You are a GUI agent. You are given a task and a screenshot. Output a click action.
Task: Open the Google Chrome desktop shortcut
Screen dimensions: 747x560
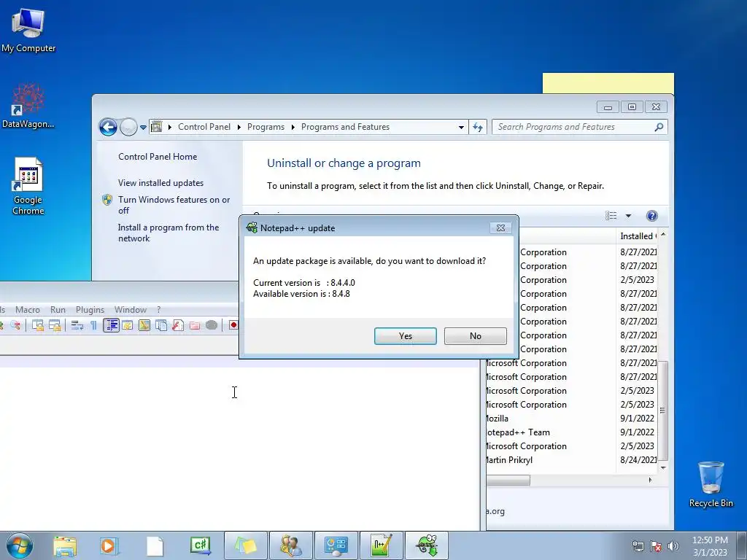tap(28, 186)
